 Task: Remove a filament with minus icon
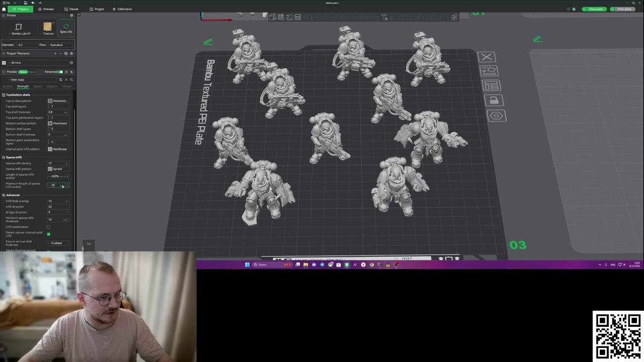pyautogui.click(x=60, y=53)
